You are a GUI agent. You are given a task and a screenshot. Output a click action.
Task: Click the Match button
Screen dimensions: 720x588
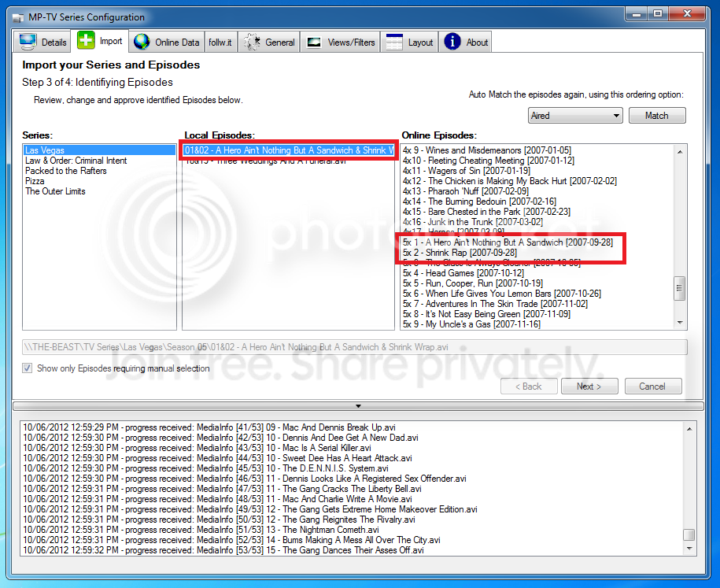[656, 115]
